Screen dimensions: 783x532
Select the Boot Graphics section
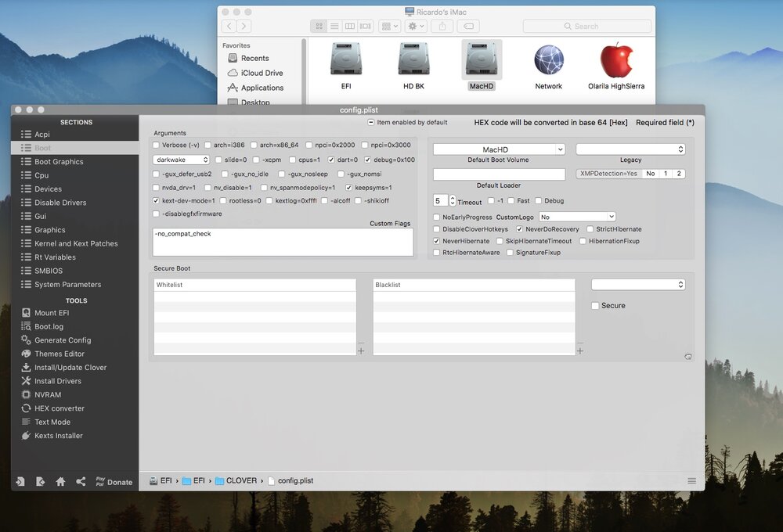[x=59, y=162]
